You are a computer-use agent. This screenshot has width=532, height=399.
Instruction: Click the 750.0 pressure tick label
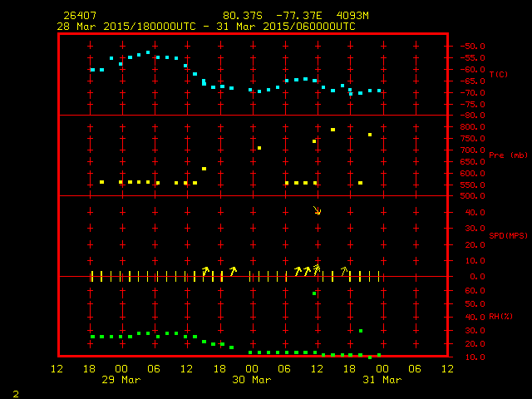click(x=472, y=139)
